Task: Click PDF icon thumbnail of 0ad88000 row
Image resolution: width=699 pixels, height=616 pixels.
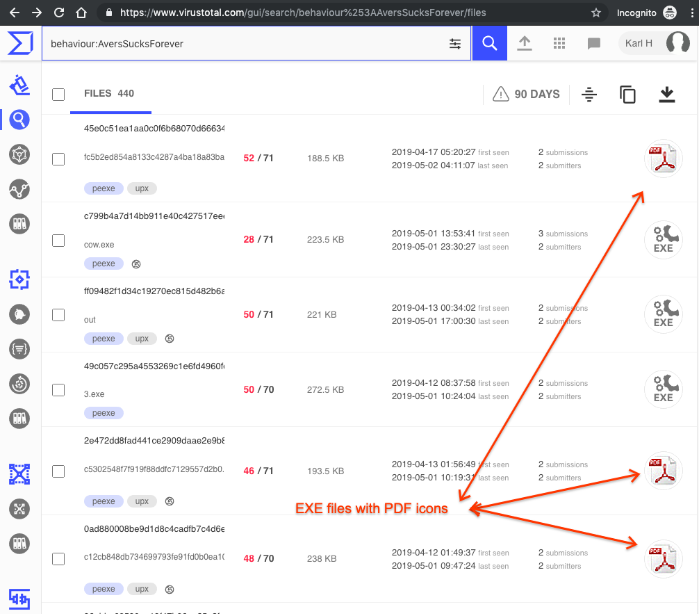Action: click(x=664, y=559)
